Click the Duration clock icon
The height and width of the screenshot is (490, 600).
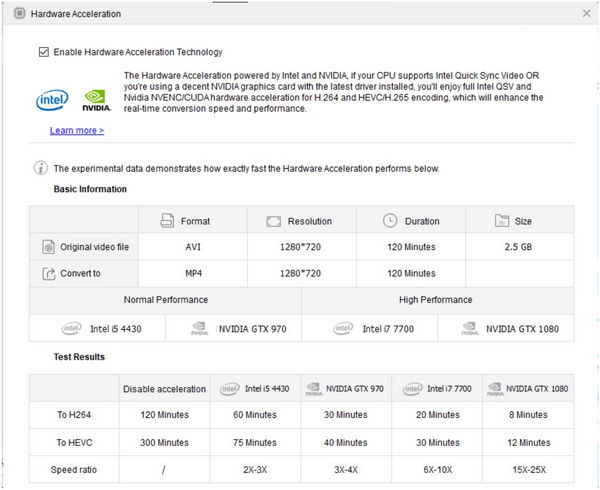pos(390,221)
